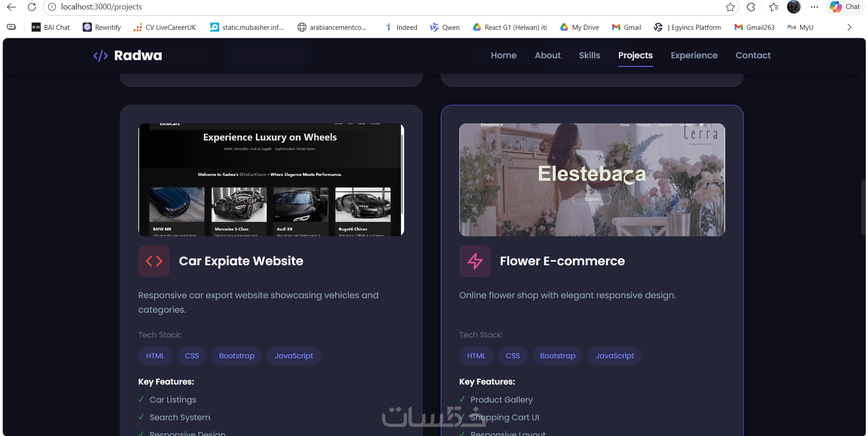This screenshot has width=868, height=436.
Task: Click the tab actions icon left of BAI Chat
Action: (x=12, y=27)
